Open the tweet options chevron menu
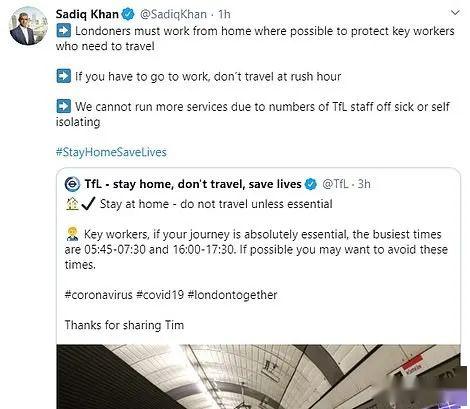This screenshot has height=409, width=470. (455, 13)
